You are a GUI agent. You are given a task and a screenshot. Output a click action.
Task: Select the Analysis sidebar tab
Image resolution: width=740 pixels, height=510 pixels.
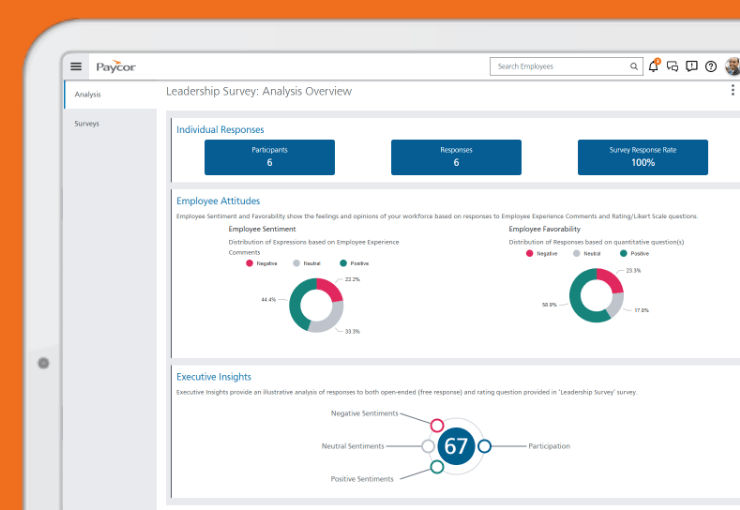click(x=110, y=94)
